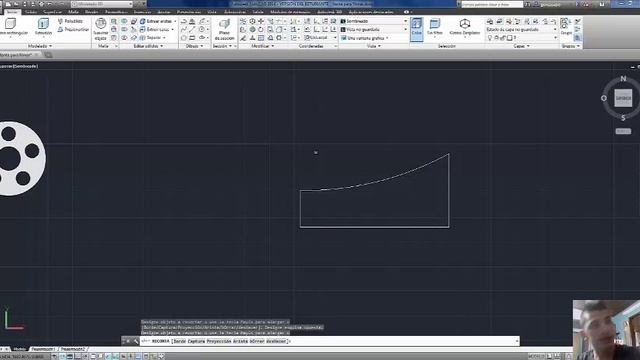Screen dimensions: 640x360
Task: Select the Rotate tool in Modificar panel
Action: (x=261, y=29)
